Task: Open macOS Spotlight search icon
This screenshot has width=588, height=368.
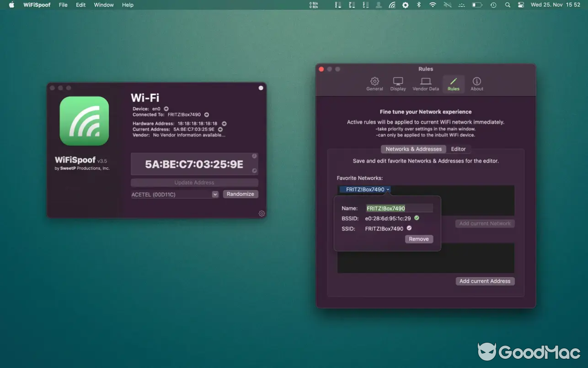Action: (x=507, y=5)
